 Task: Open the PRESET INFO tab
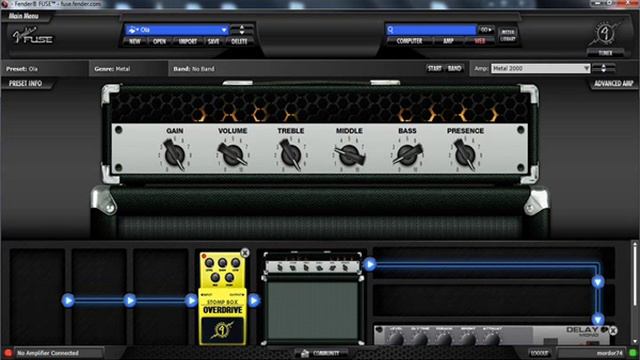point(25,83)
